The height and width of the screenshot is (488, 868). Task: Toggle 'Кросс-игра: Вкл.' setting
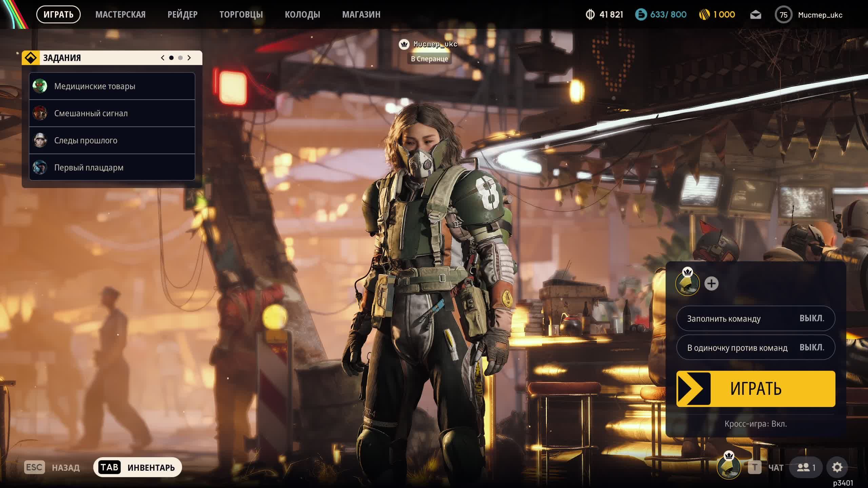pos(755,424)
